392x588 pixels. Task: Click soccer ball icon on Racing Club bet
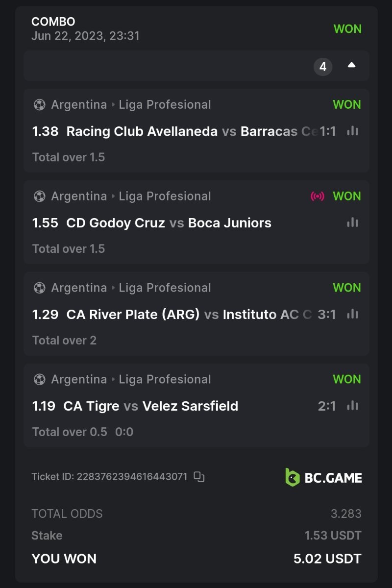[x=39, y=104]
